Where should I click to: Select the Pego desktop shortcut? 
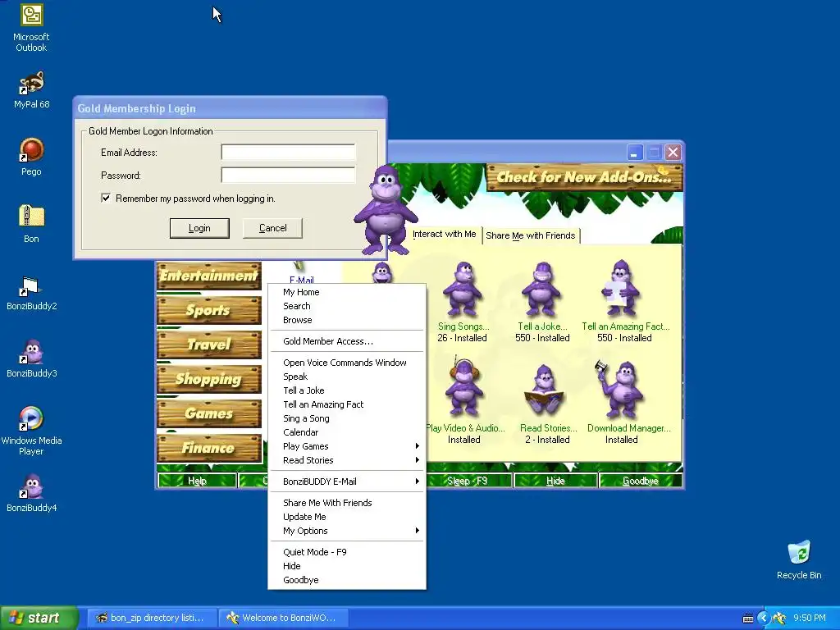point(31,150)
